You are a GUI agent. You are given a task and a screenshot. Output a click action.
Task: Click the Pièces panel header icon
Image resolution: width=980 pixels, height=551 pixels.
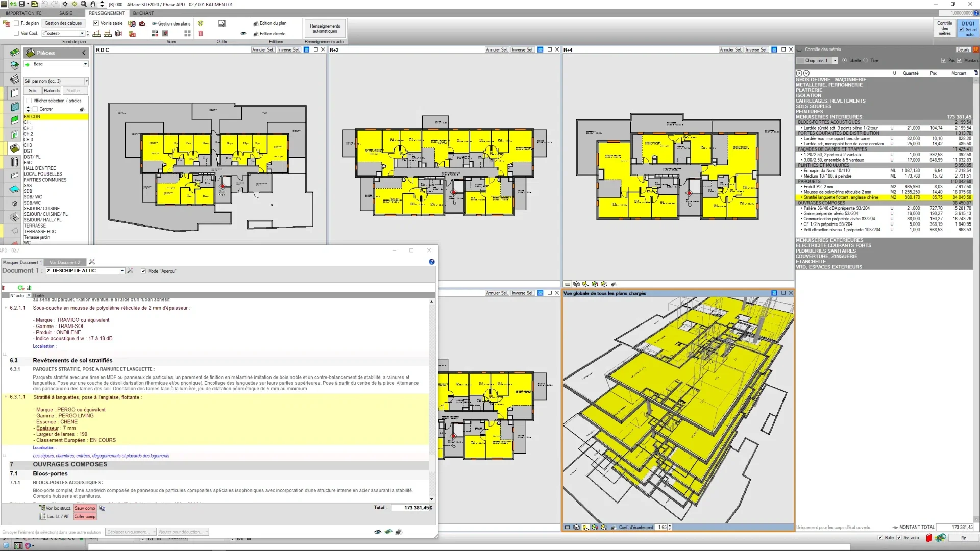point(31,53)
